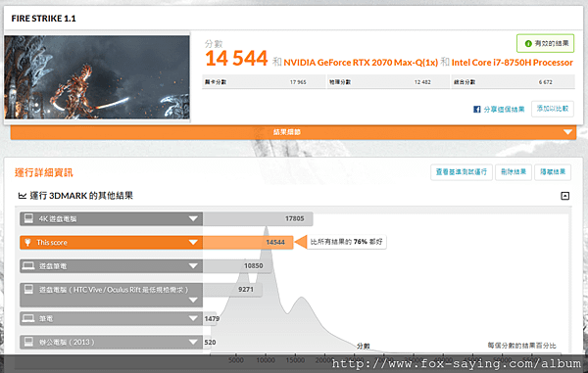Click the gaming laptop icon

(28, 266)
